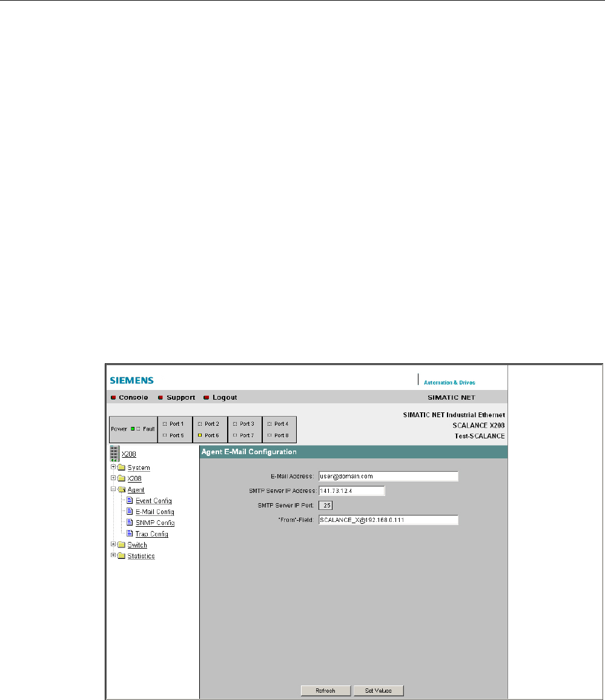Screen dimensions: 605x700
Task: Click the Statistics folder icon
Action: (121, 556)
